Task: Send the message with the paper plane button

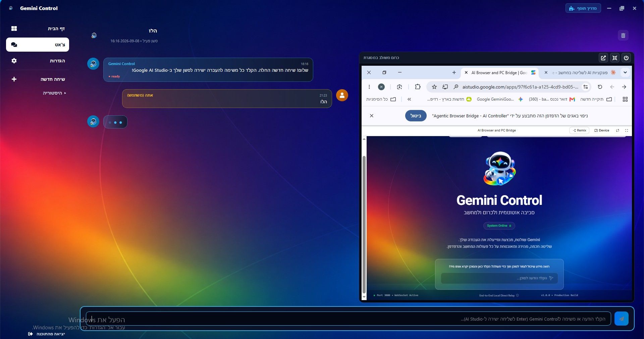Action: click(622, 319)
